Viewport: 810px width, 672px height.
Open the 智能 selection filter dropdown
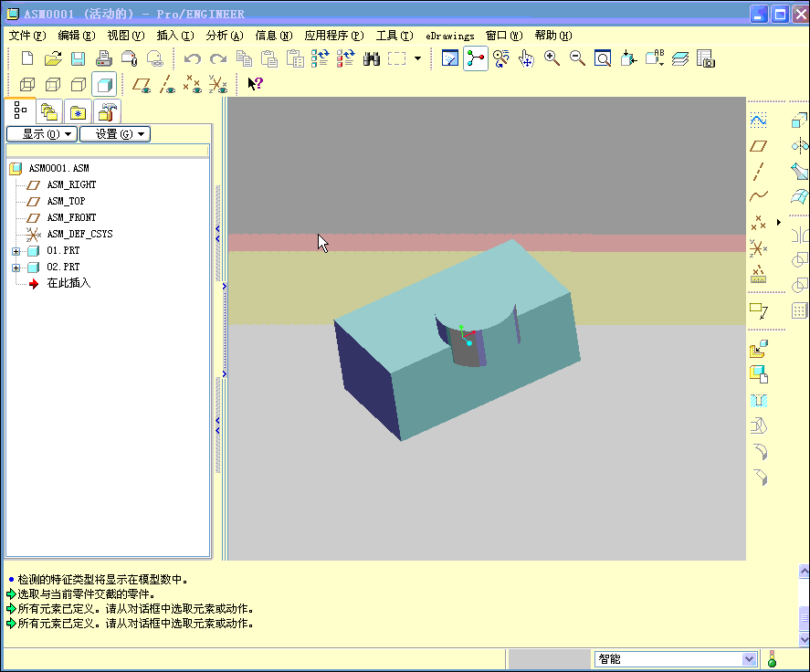[x=749, y=659]
